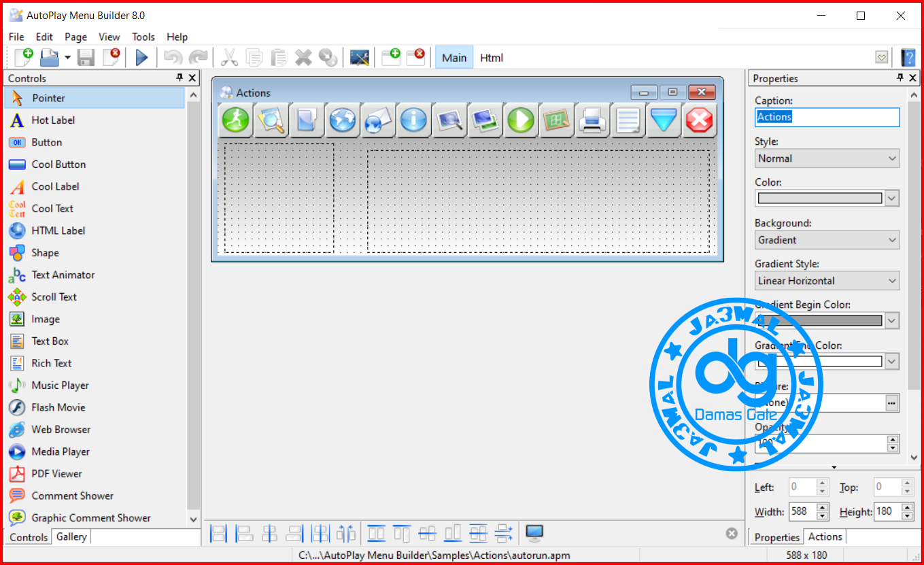Switch to the Gallery tab

71,537
